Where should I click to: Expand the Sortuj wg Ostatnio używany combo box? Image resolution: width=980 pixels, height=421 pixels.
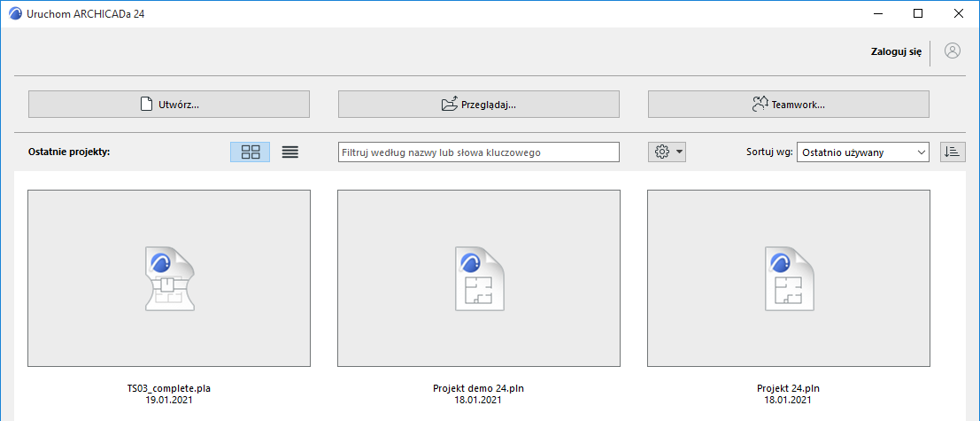(x=864, y=152)
